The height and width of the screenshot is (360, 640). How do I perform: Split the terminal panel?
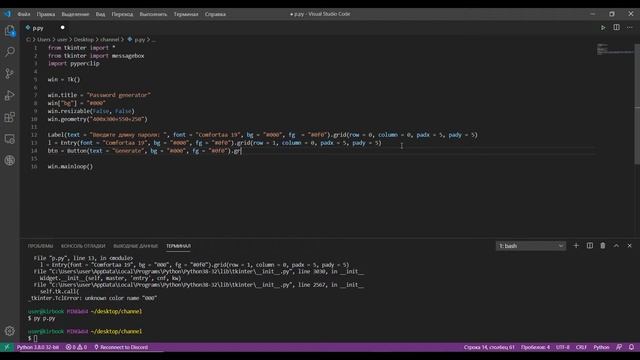[x=590, y=246]
